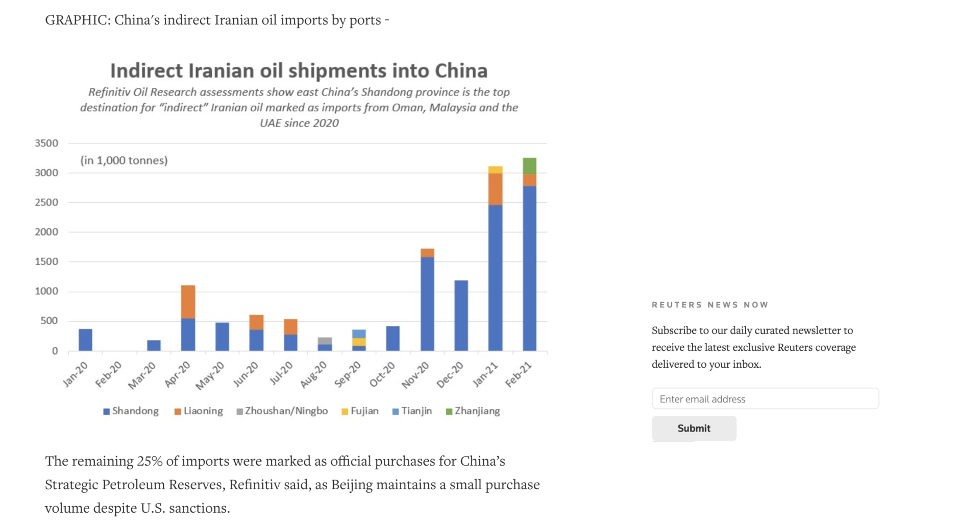Viewport: 980px width, 523px height.
Task: Click the yellow Fujian legend swatch
Action: click(x=345, y=411)
